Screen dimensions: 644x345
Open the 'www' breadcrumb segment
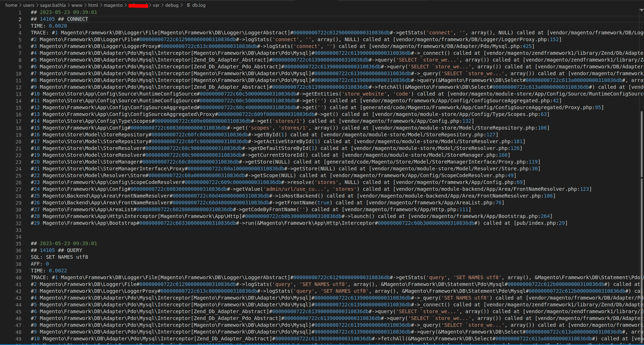click(x=77, y=5)
